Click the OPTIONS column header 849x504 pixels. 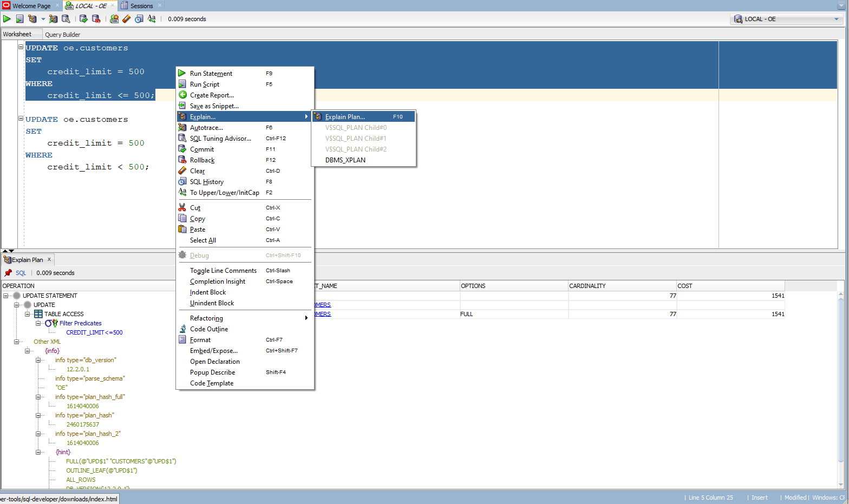[514, 286]
